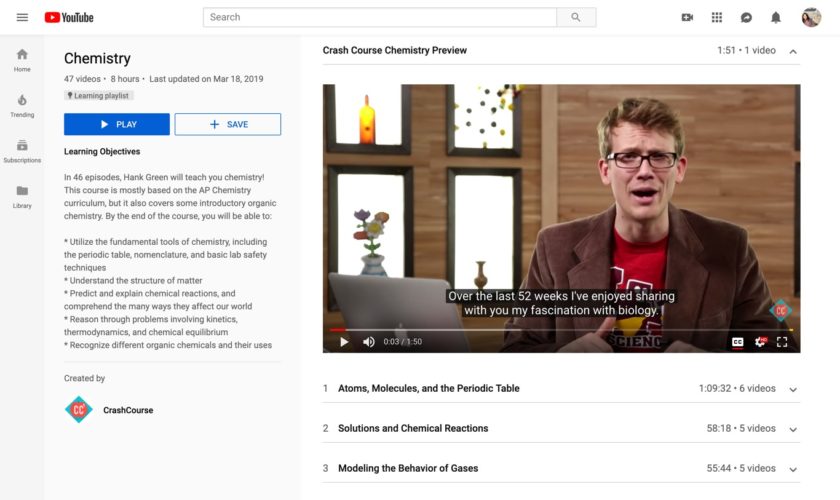Toggle fullscreen mode for the video

click(x=782, y=342)
